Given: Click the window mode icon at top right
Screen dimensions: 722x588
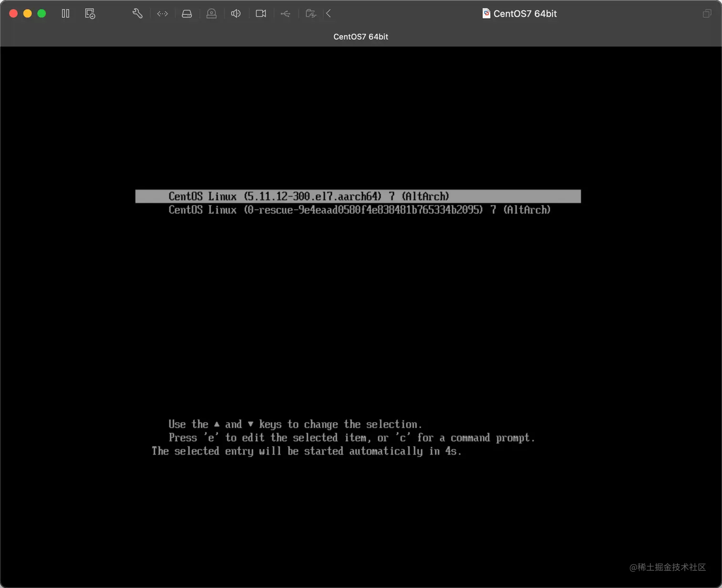Looking at the screenshot, I should 707,13.
